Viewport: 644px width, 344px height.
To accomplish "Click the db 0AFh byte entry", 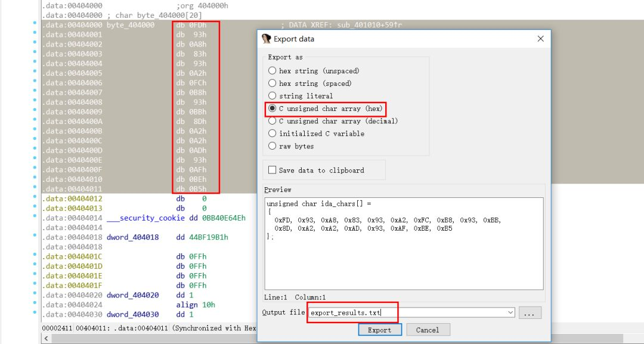I will coord(191,169).
